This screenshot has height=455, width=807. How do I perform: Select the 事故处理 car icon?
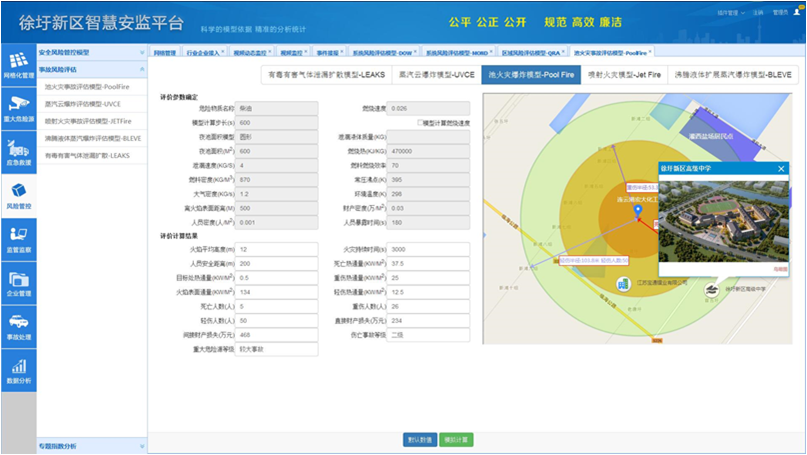pos(18,325)
